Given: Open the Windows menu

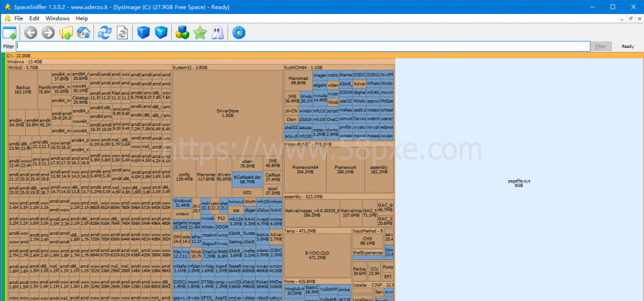Looking at the screenshot, I should click(x=57, y=18).
